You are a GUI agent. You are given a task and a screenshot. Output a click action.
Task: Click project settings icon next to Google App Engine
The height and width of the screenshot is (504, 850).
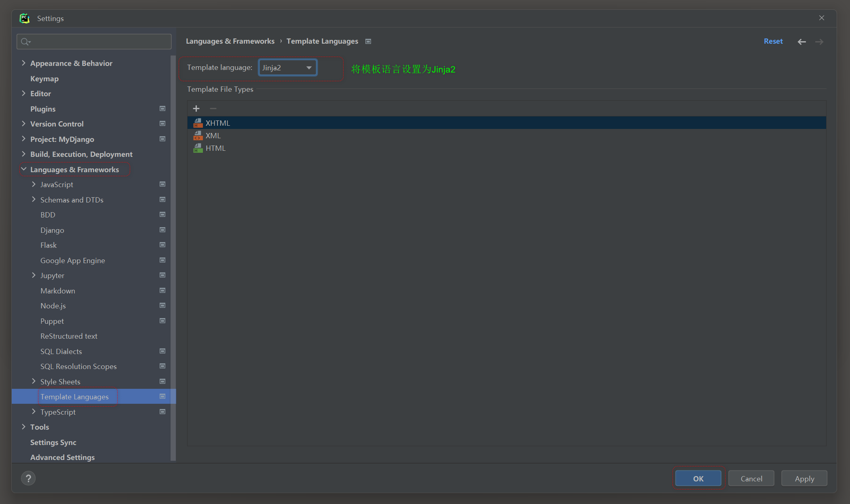(x=162, y=260)
